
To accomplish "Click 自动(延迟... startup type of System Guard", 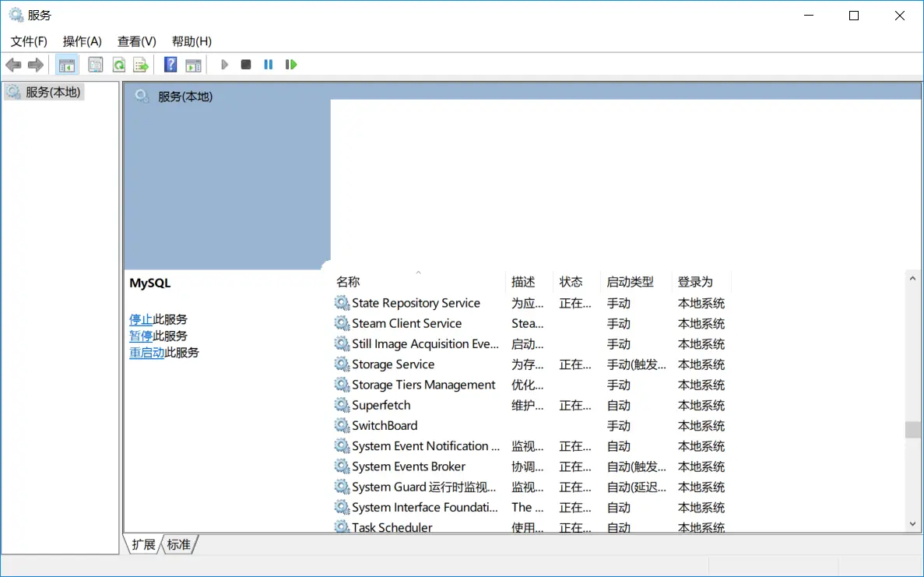I will [637, 487].
